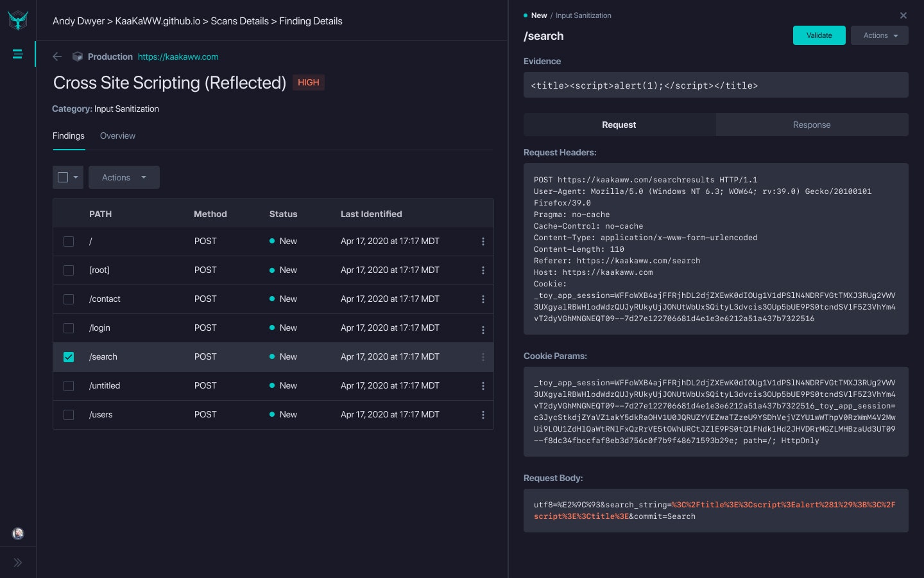This screenshot has width=924, height=578.
Task: Click the hawk logo icon in sidebar
Action: (x=18, y=20)
